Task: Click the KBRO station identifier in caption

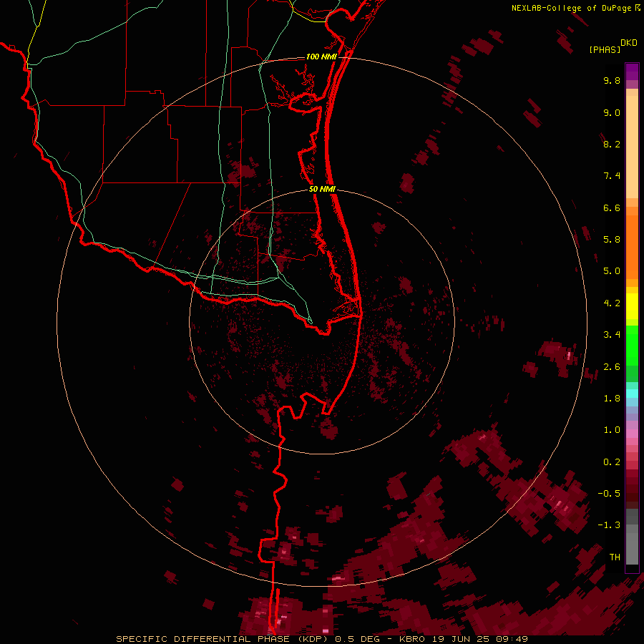Action: (x=413, y=639)
